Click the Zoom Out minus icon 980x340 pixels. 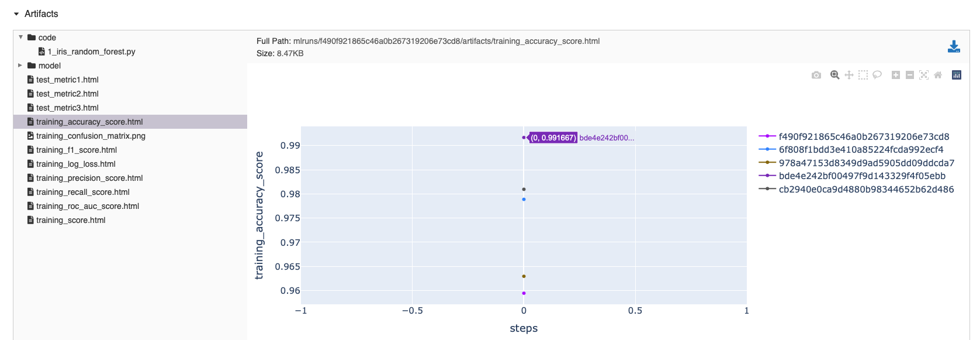(x=910, y=75)
